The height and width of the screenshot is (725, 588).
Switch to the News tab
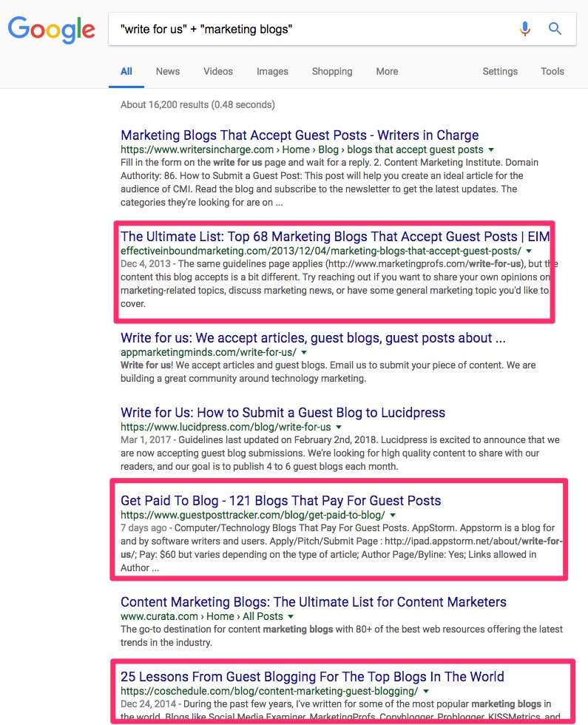(168, 71)
